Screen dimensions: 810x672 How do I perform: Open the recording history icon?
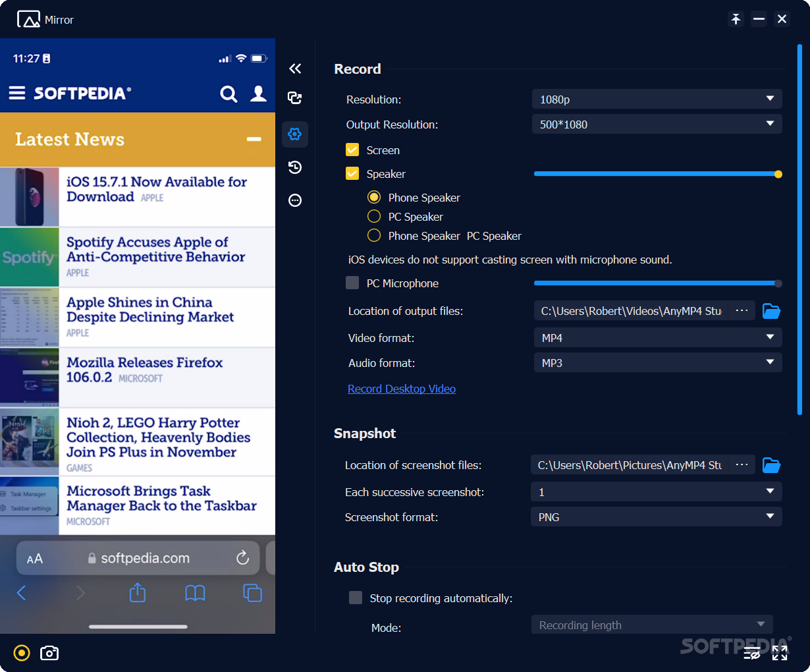[x=295, y=167]
